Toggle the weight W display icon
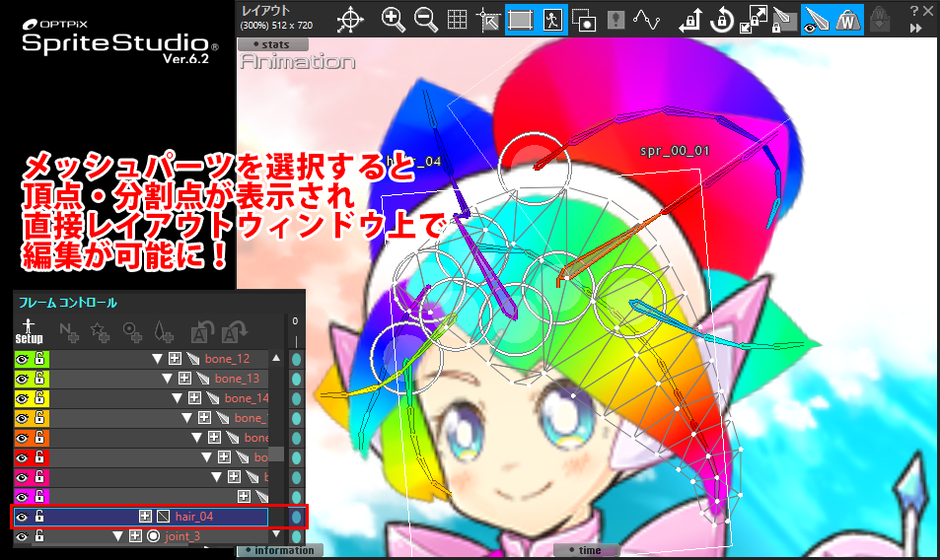The image size is (940, 560). (x=847, y=19)
